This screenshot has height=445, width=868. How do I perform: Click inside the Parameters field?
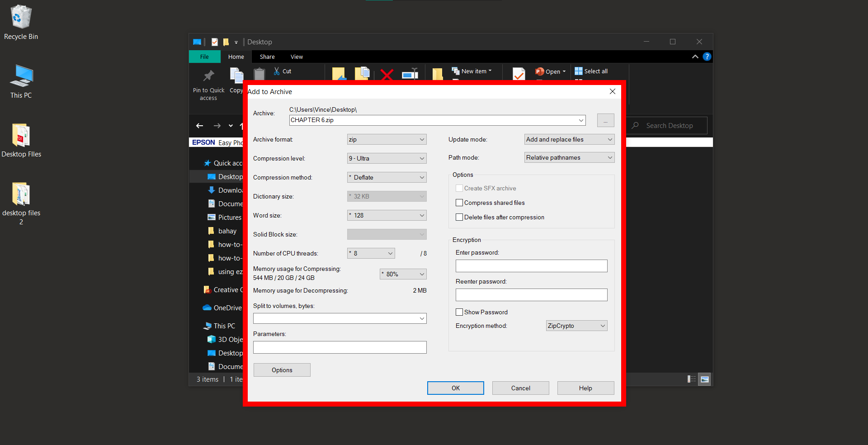click(340, 347)
